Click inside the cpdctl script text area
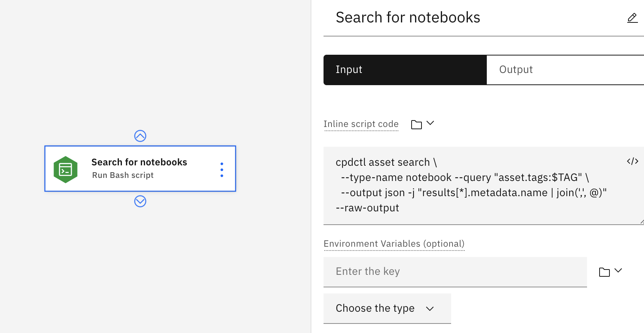The height and width of the screenshot is (333, 644). pos(471,185)
